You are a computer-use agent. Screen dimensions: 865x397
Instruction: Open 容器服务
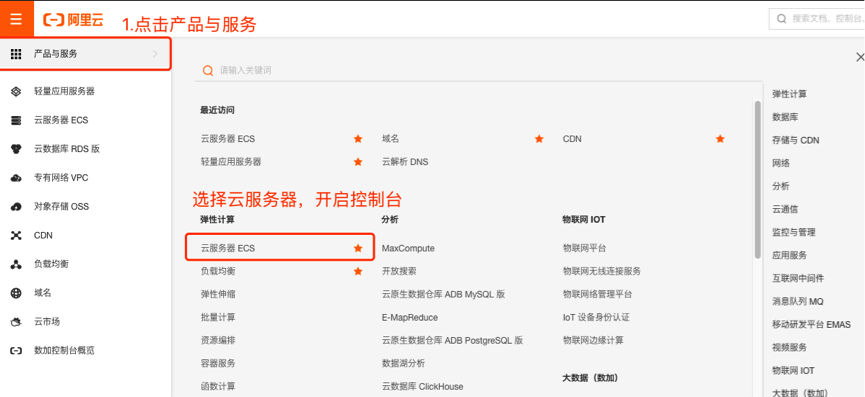pos(218,363)
